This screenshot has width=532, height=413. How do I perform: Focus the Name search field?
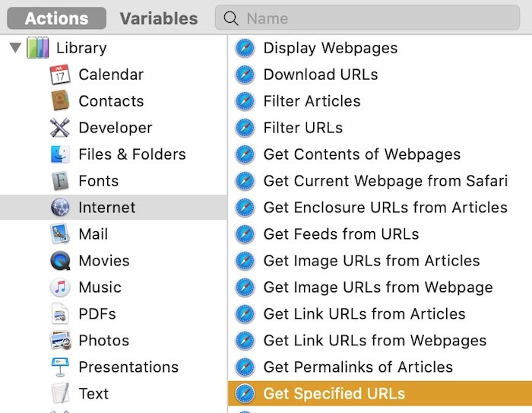(x=367, y=17)
